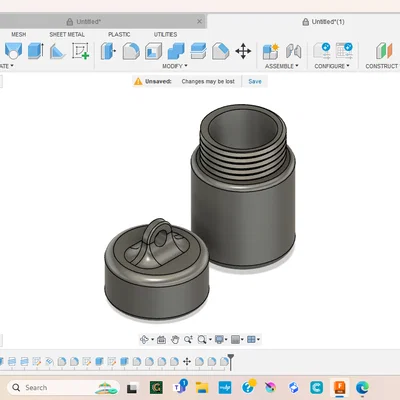Click the New Component icon in Assemble

click(x=270, y=51)
